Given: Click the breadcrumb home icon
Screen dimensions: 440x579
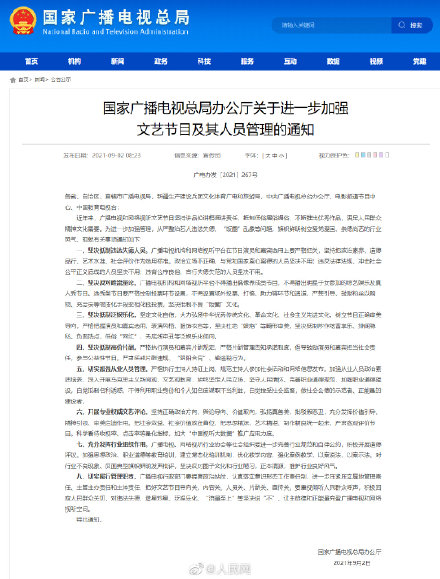Looking at the screenshot, I should point(13,80).
